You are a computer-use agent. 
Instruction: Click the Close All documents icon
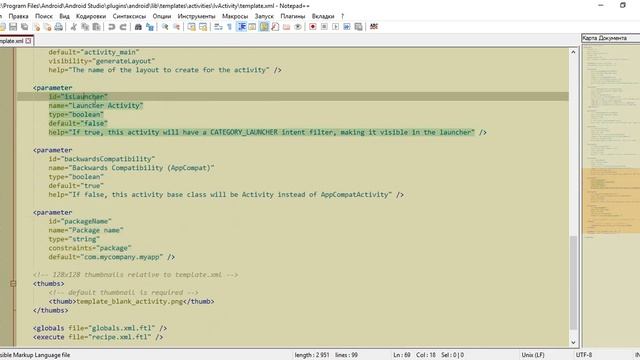click(47, 27)
